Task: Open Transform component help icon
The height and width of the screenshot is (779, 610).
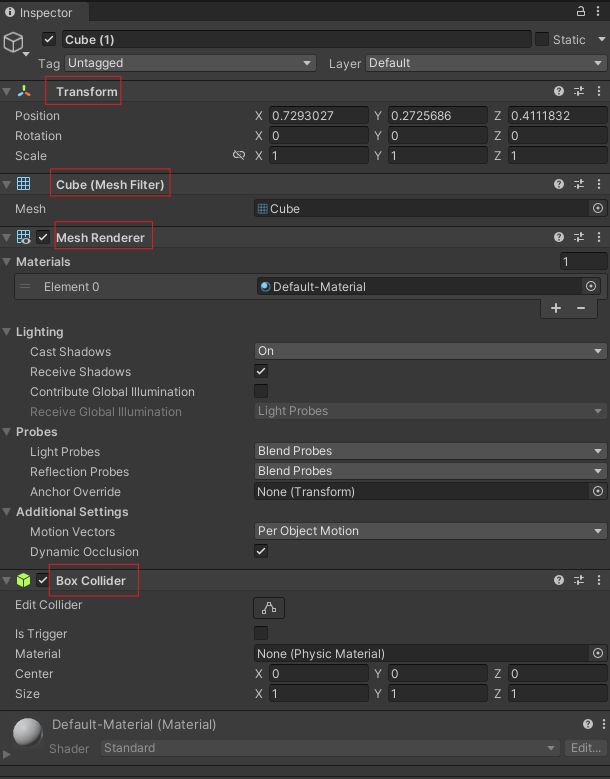Action: [559, 91]
